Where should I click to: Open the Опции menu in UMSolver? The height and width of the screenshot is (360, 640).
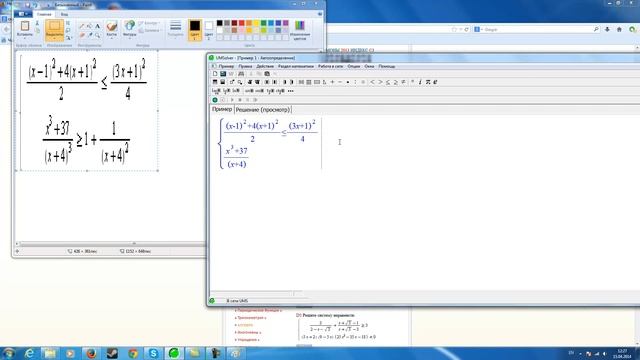pos(354,66)
